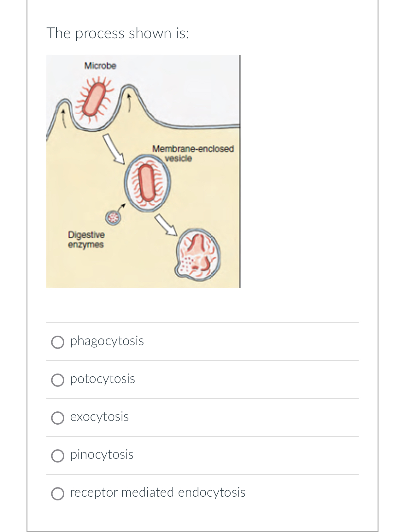This screenshot has width=405, height=532.
Task: Click the exocytosis answer label
Action: point(99,417)
